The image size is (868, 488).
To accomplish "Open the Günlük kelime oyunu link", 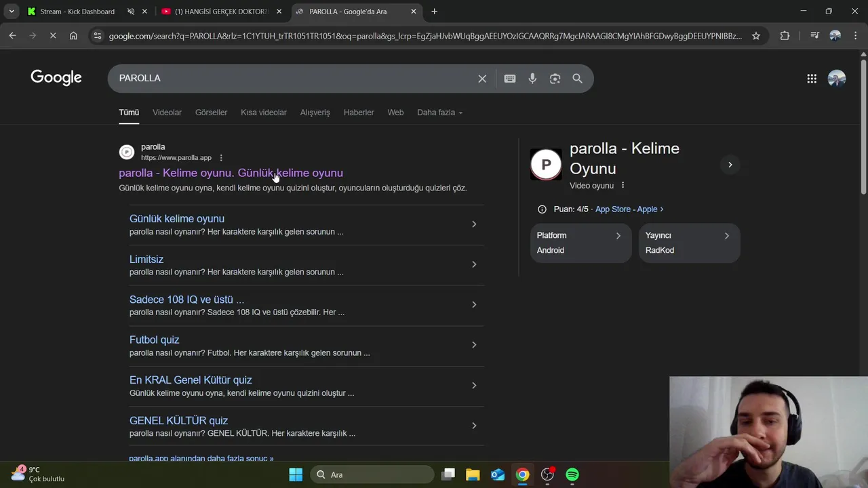I will tap(177, 219).
